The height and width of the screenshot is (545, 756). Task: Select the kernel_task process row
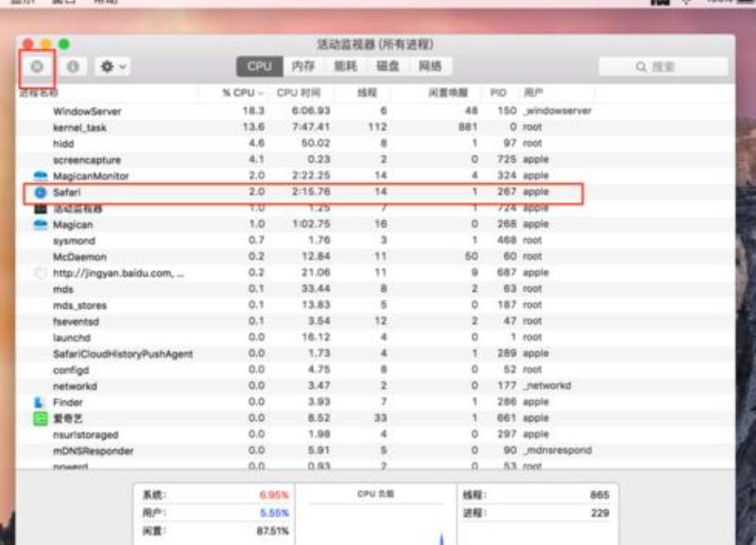click(x=375, y=128)
